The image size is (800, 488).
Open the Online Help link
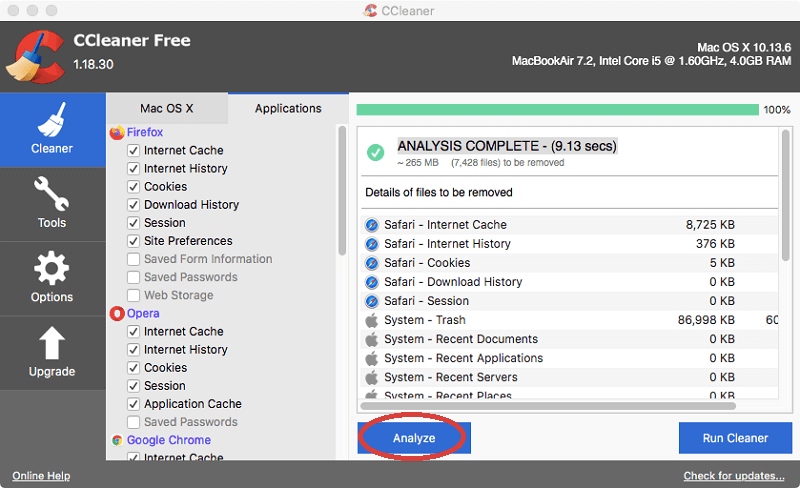point(41,476)
